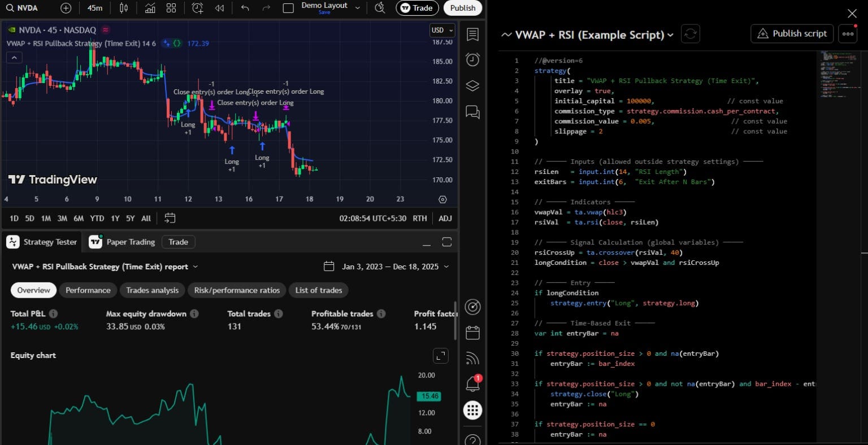Image resolution: width=868 pixels, height=445 pixels.
Task: Open the screener target icon in the sidebar
Action: point(472,307)
